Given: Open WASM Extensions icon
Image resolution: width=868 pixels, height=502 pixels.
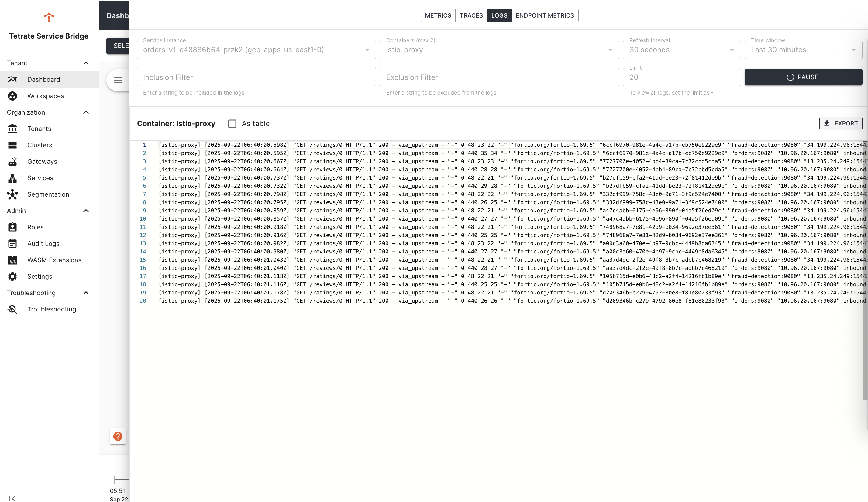Looking at the screenshot, I should [12, 260].
